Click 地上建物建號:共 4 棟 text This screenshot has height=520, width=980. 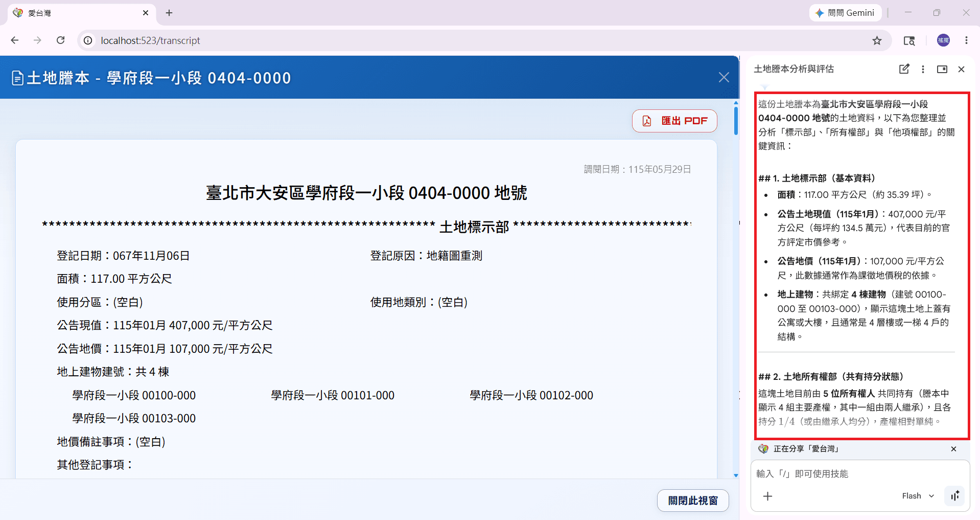(x=113, y=372)
